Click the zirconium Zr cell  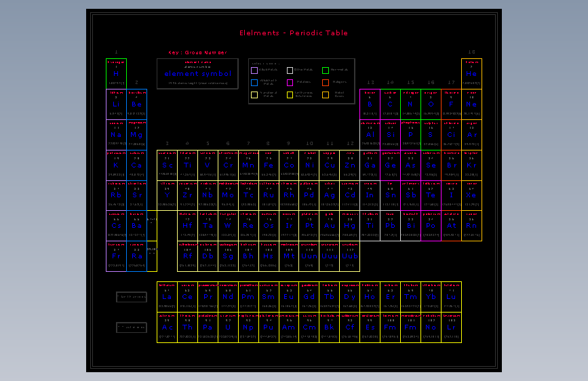187,195
